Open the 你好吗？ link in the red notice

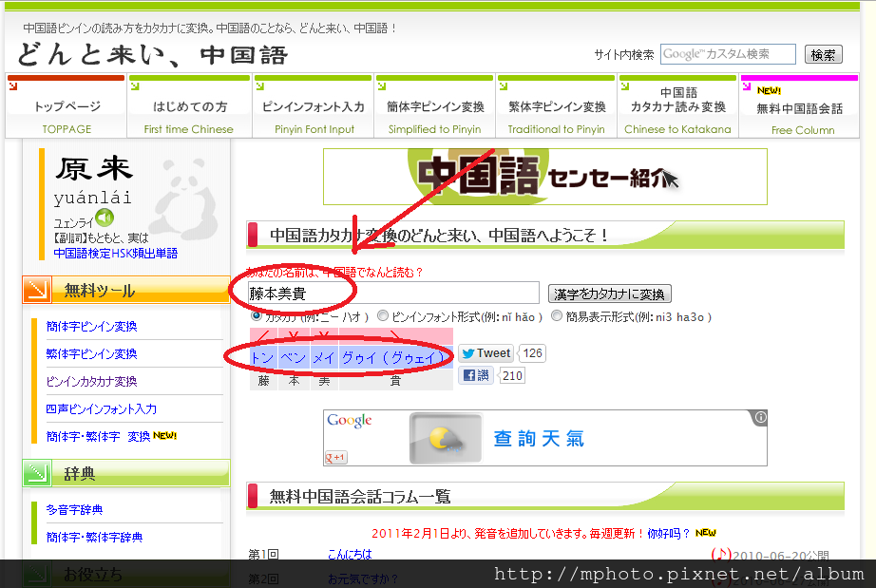669,533
